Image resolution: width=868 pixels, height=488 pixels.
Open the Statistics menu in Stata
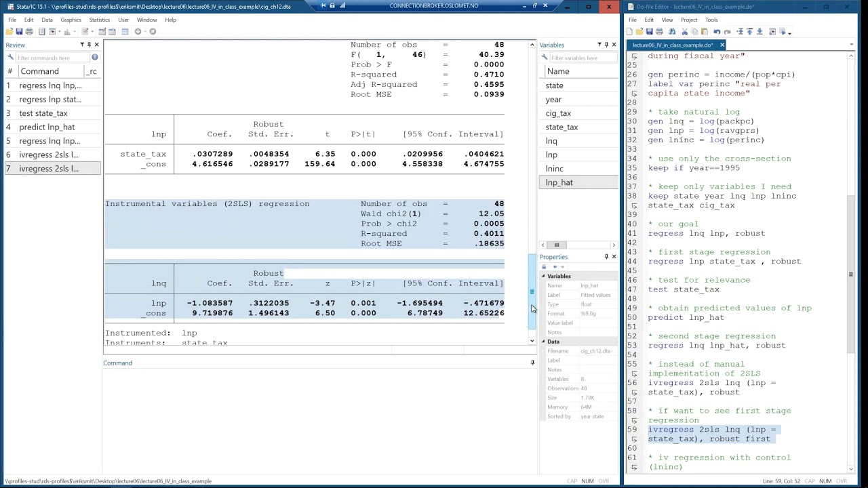point(99,20)
